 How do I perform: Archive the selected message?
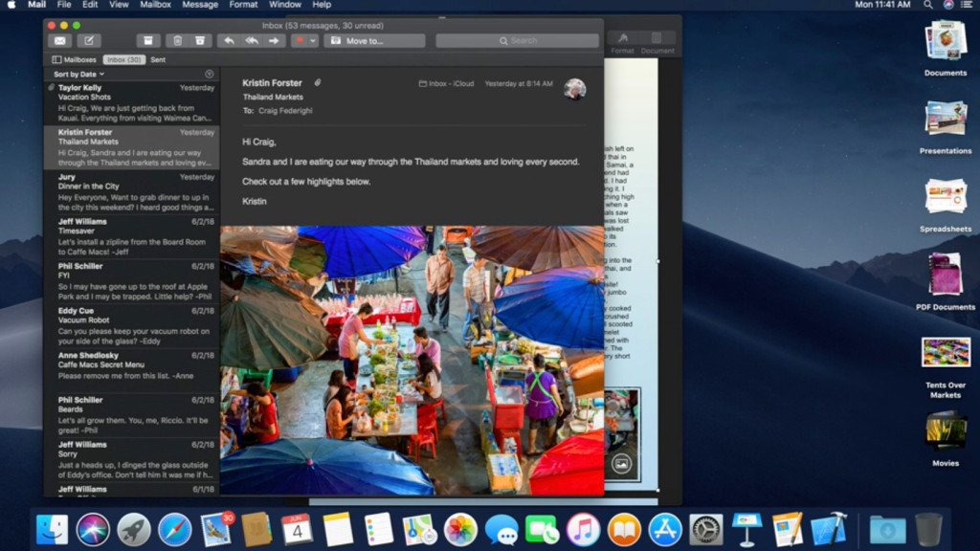pyautogui.click(x=148, y=41)
